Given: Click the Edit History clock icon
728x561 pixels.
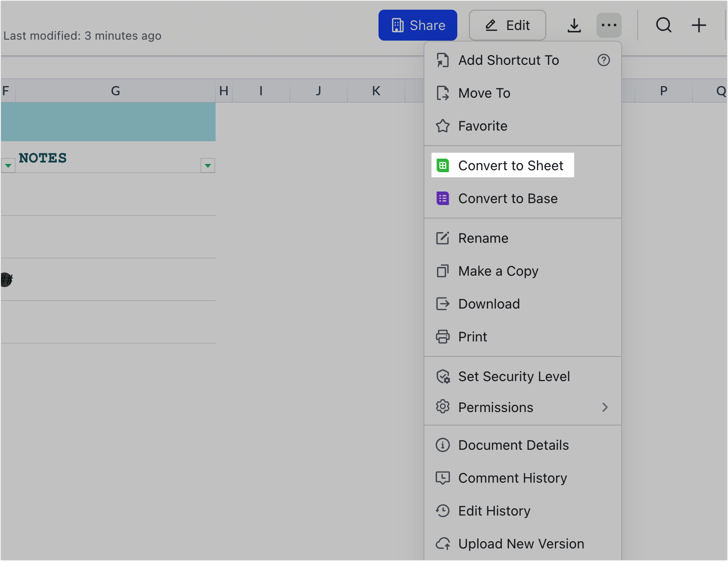Looking at the screenshot, I should (x=443, y=511).
